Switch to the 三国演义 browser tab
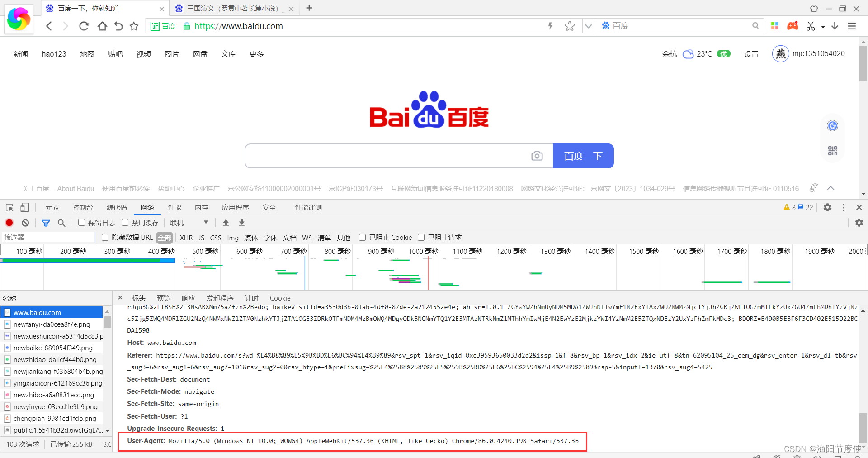868x458 pixels. (233, 9)
